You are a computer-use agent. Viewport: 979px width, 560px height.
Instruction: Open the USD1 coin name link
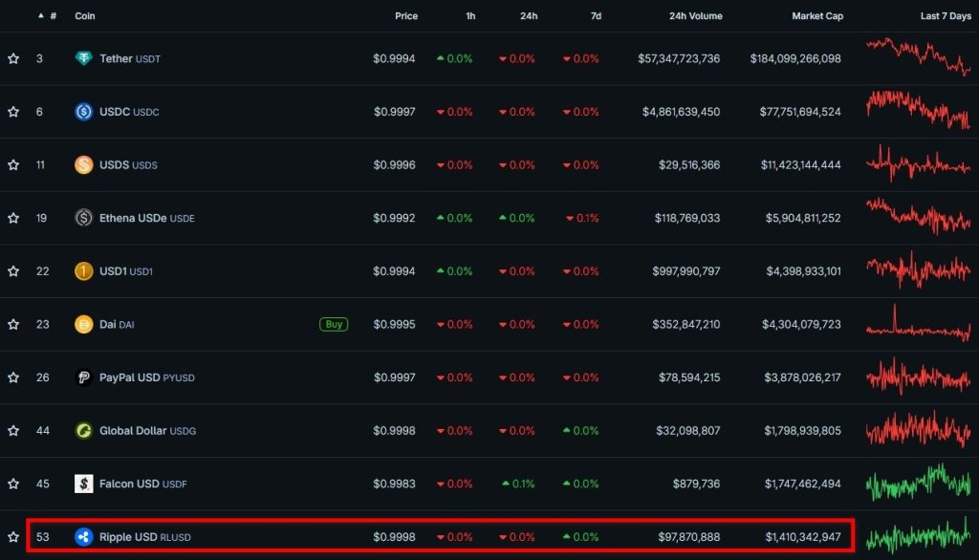[113, 271]
